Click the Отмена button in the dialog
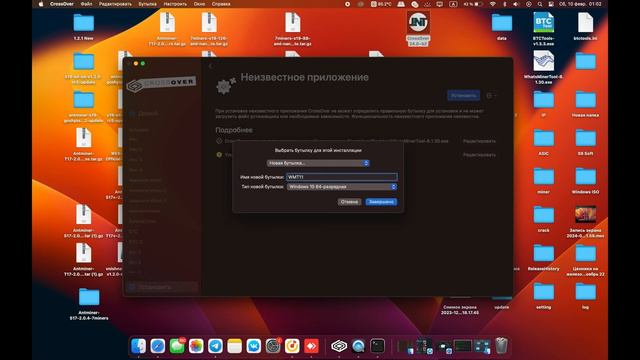This screenshot has width=640, height=360. point(349,202)
